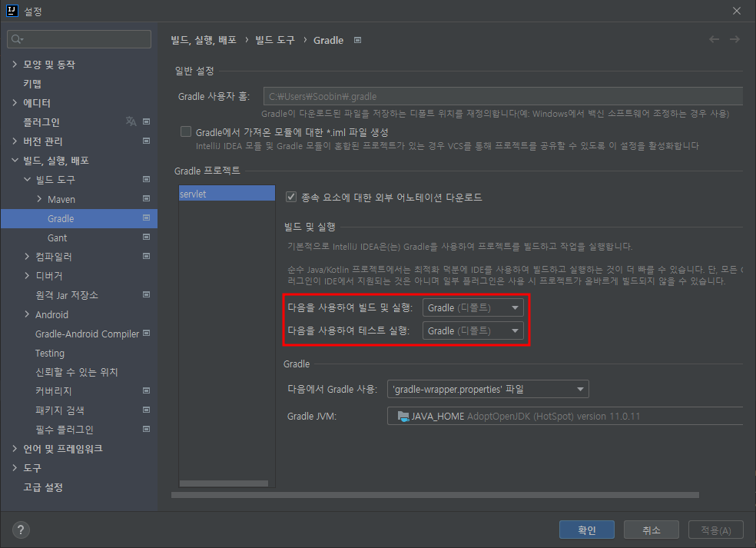Open help with the question mark button
Image resolution: width=756 pixels, height=548 pixels.
click(x=20, y=530)
